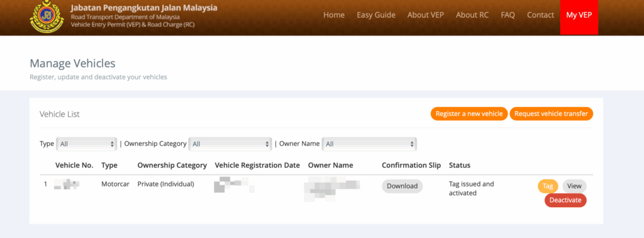Click the Ownership Category column header

[x=172, y=165]
